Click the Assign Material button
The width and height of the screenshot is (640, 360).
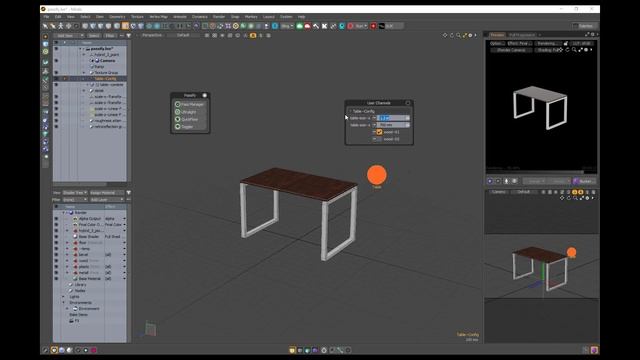click(106, 193)
